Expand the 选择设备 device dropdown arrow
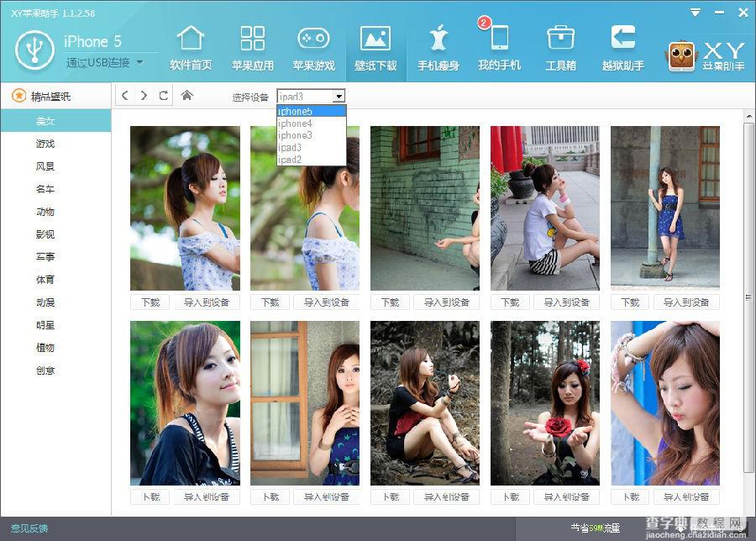 pos(339,97)
